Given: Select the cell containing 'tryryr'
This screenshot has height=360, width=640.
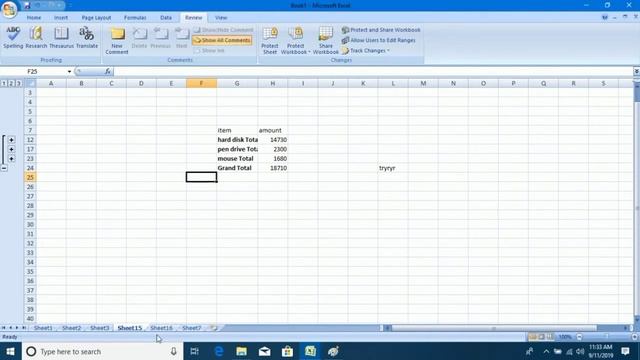Looking at the screenshot, I should click(x=393, y=168).
